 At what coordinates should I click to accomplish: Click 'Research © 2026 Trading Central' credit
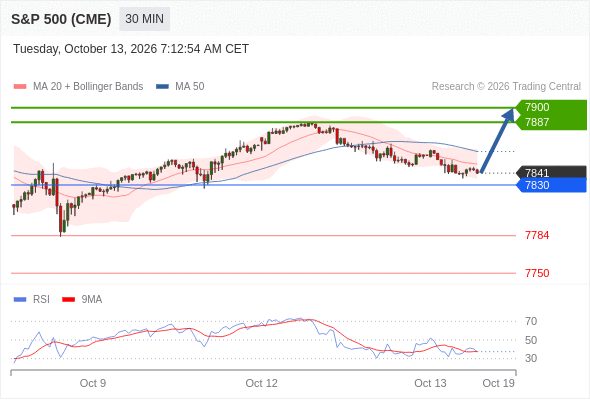tap(506, 87)
